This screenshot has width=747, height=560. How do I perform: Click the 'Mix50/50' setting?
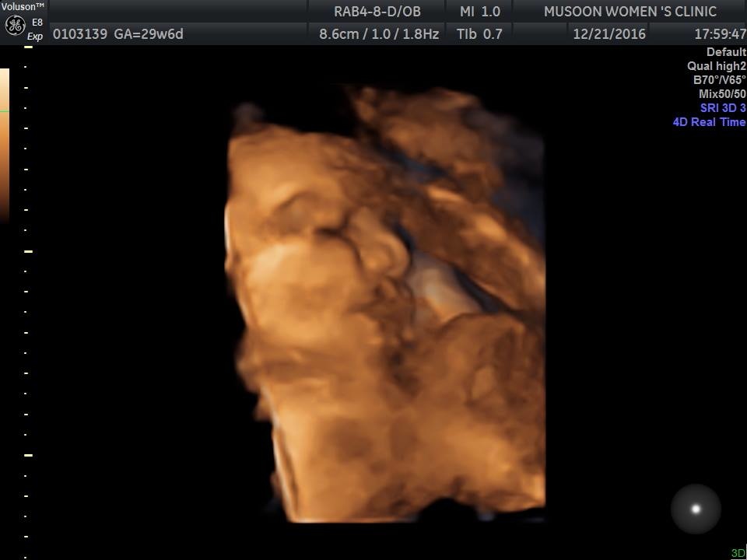click(722, 94)
